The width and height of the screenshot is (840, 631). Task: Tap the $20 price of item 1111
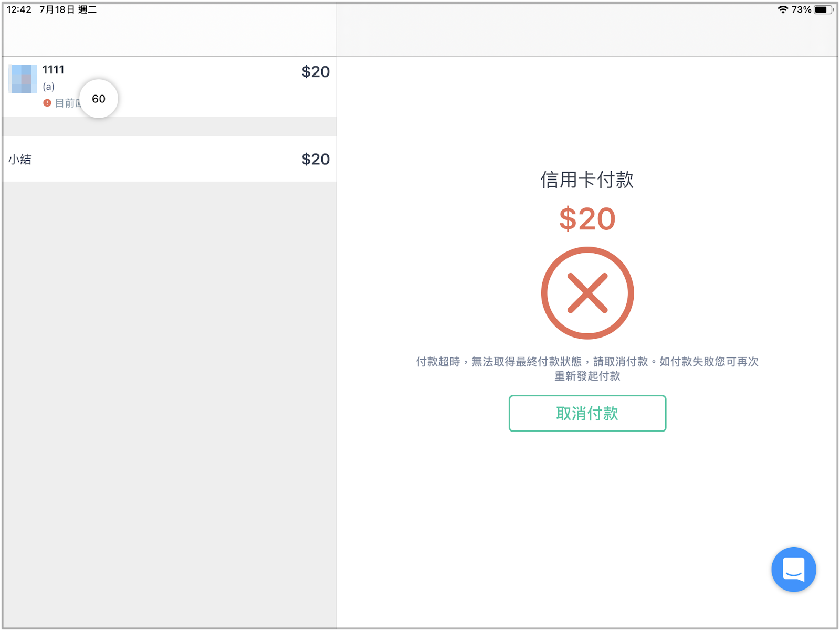click(316, 71)
